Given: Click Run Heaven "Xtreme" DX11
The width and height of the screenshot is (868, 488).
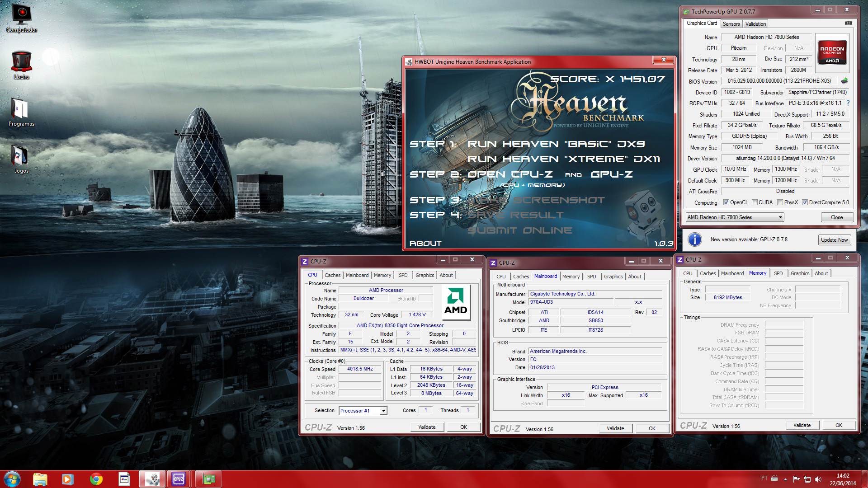Looking at the screenshot, I should click(563, 159).
